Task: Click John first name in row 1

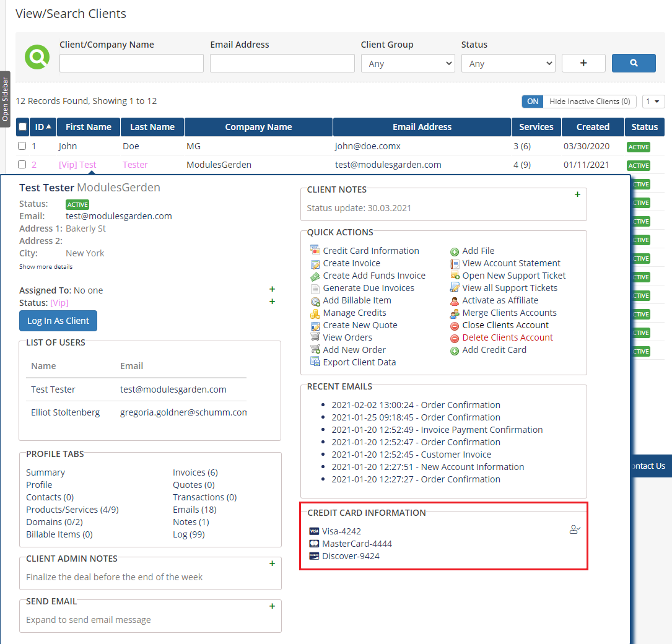Action: (68, 146)
